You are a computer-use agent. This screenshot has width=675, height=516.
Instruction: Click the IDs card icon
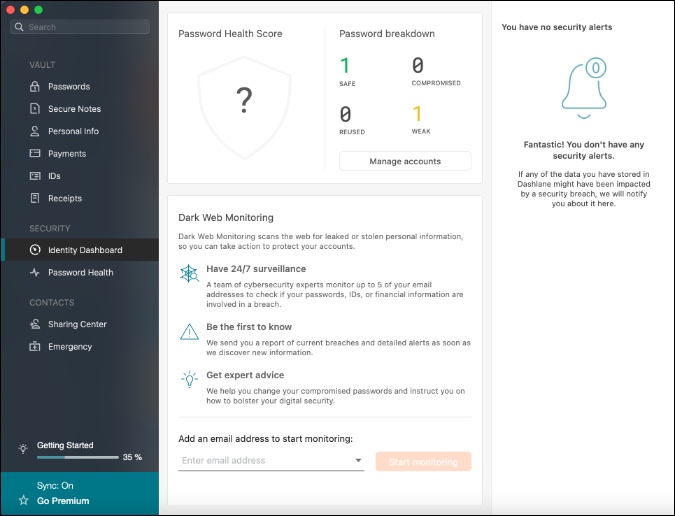click(35, 176)
